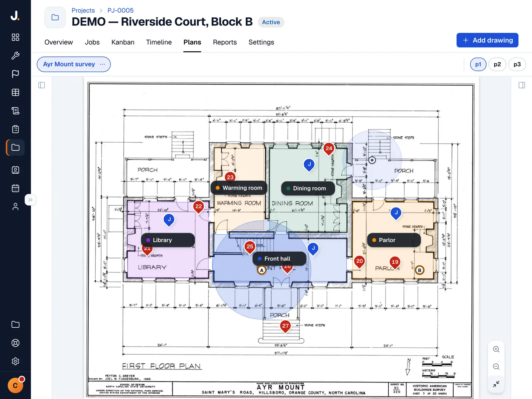Viewport: 532px width, 399px height.
Task: Follow the Projects breadcrumb link
Action: tap(83, 10)
